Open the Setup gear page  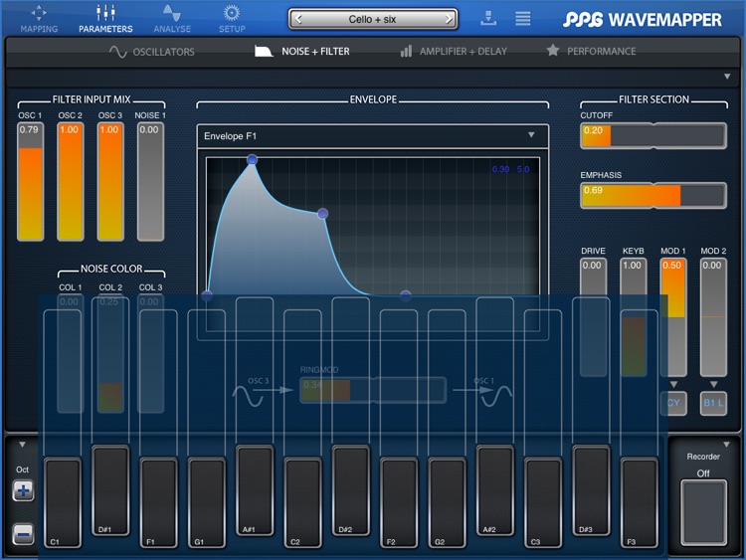coord(232,19)
